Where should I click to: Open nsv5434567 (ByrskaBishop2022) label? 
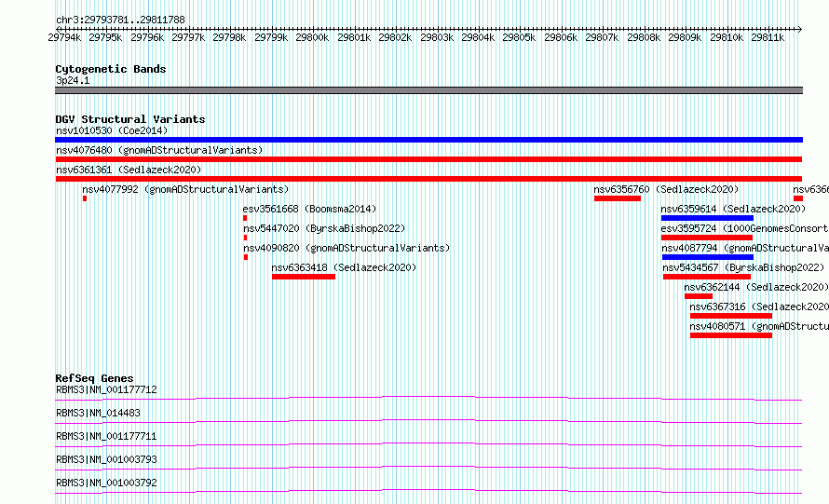pyautogui.click(x=743, y=267)
